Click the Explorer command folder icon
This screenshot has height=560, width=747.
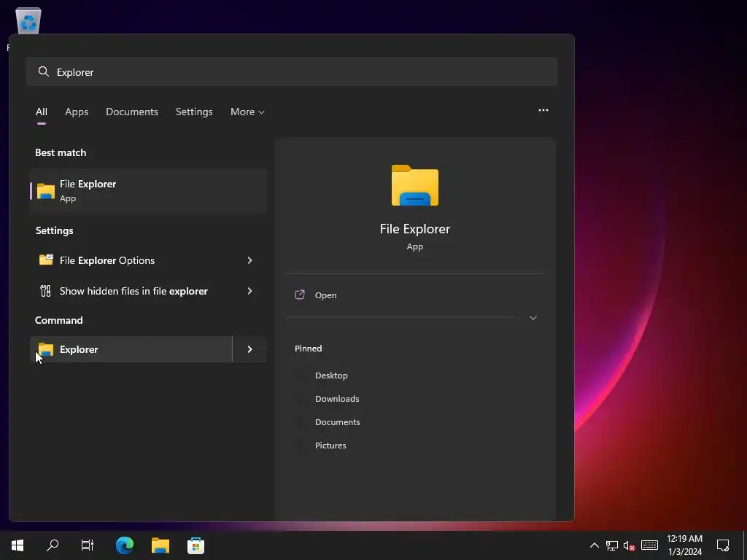pos(46,349)
